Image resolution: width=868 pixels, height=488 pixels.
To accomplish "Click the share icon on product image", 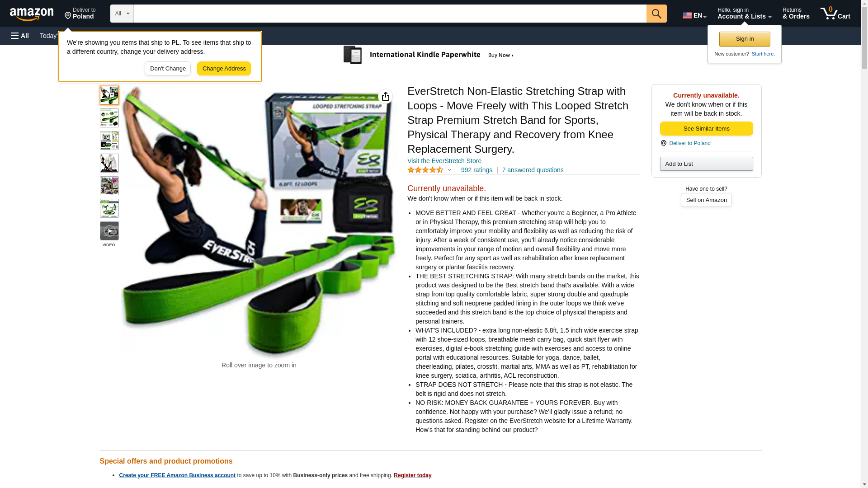I will coord(385,96).
